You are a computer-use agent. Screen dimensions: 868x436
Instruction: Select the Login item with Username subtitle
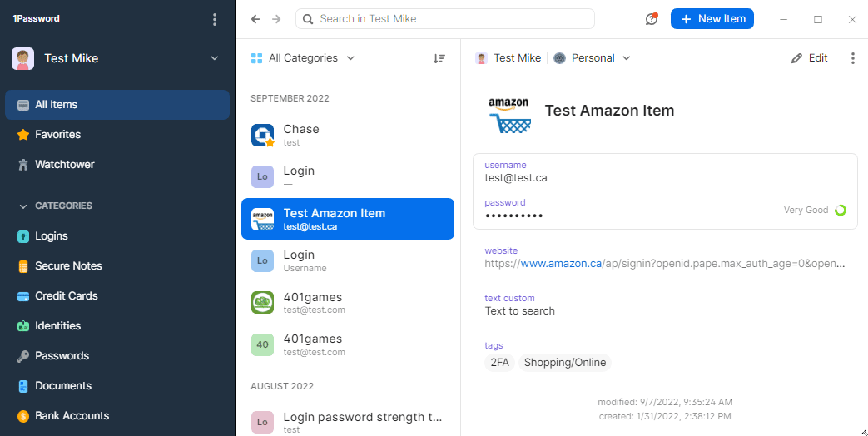coord(348,261)
